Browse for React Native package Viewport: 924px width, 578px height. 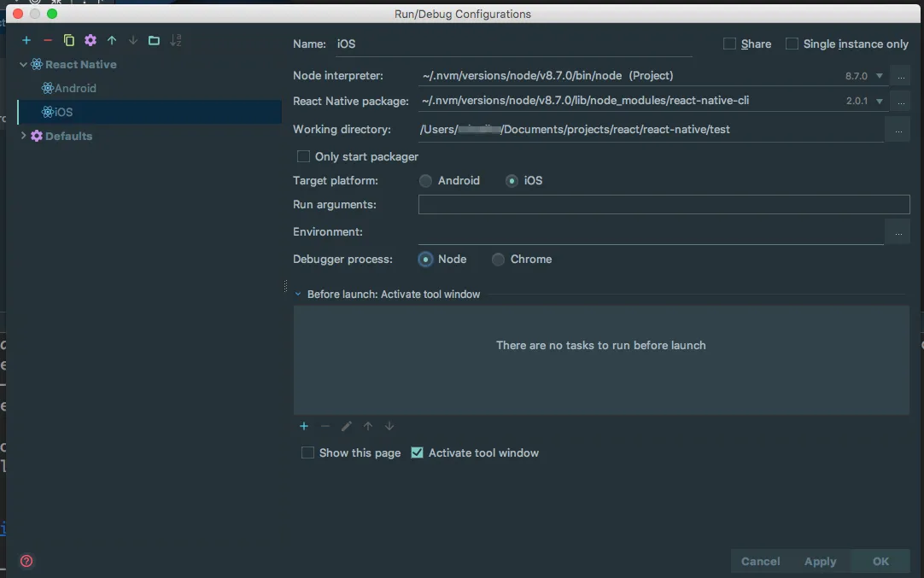coord(901,102)
